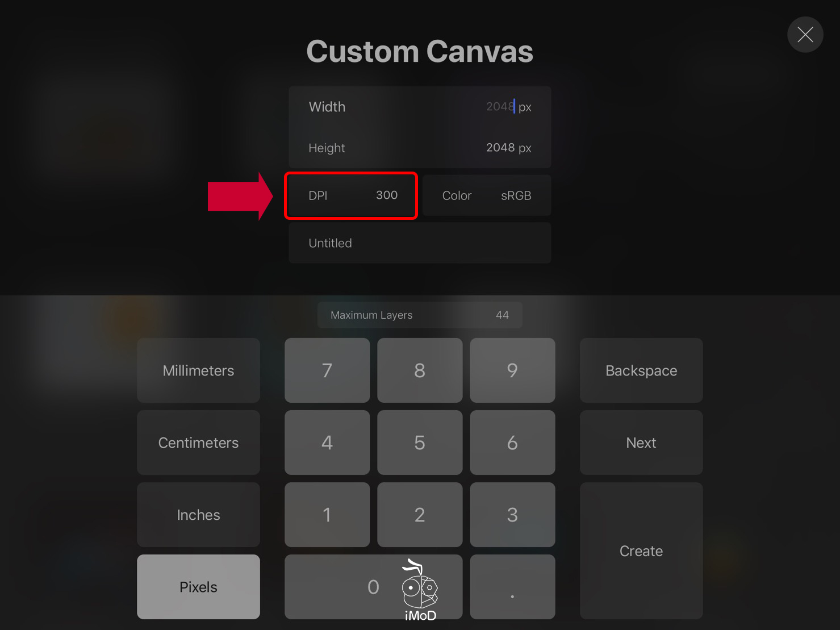Screen dimensions: 840x630
Task: Tap the decimal point key
Action: click(x=512, y=587)
